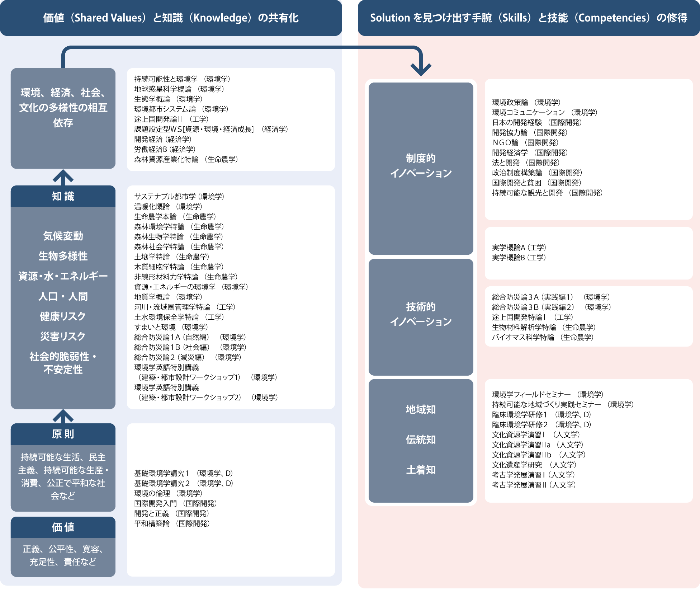Select 人口・人間 topic
This screenshot has width=700, height=597.
(x=63, y=296)
